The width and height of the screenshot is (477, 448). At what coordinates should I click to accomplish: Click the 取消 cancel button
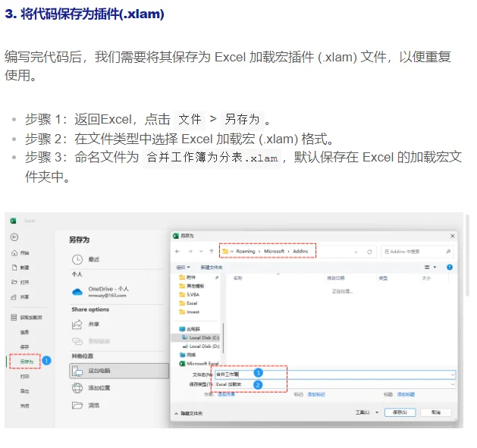pos(436,412)
